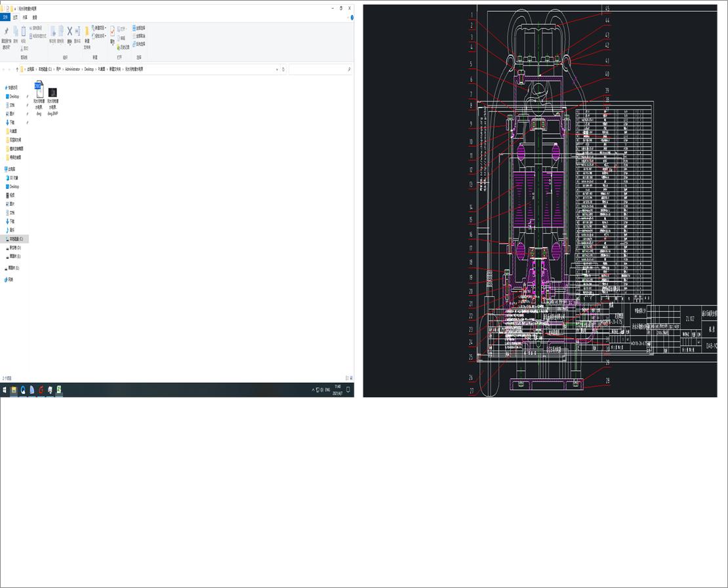This screenshot has height=588, width=728.
Task: Switch to large icons view using status bar icon
Action: [352, 378]
